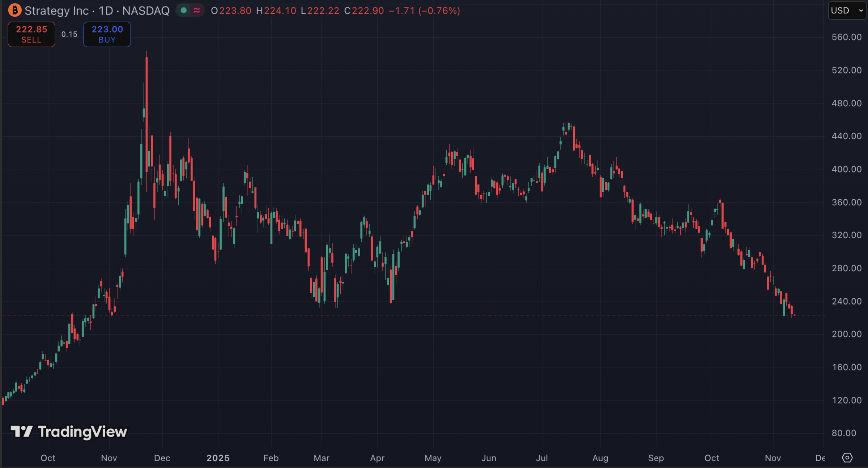Click 560.00 on the price scale
This screenshot has height=468, width=868.
(x=846, y=37)
